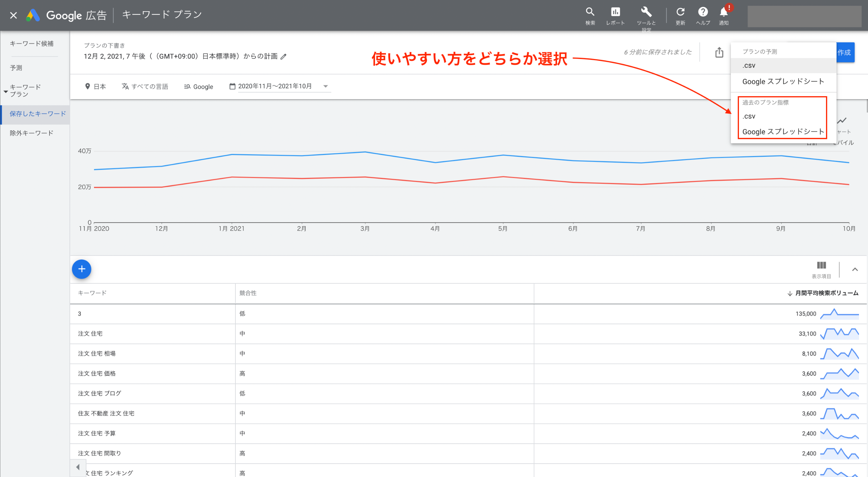
Task: Open ツールと設定 wrench menu
Action: 646,19
